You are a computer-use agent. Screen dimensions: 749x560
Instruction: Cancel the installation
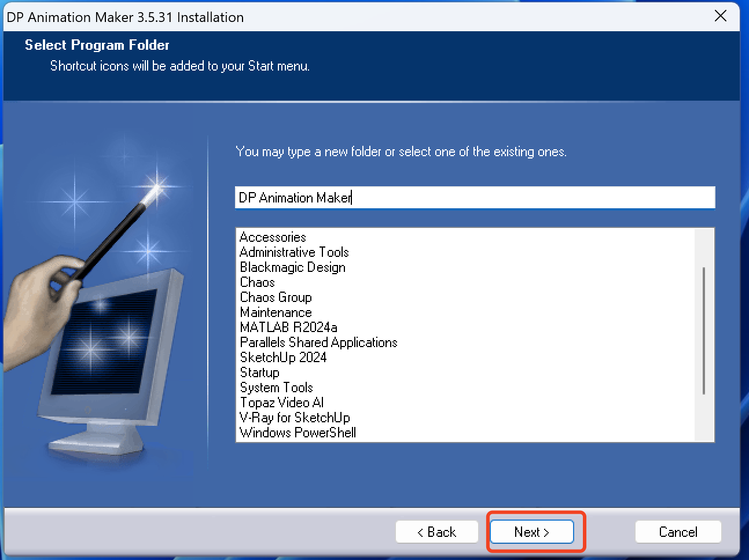coord(678,532)
